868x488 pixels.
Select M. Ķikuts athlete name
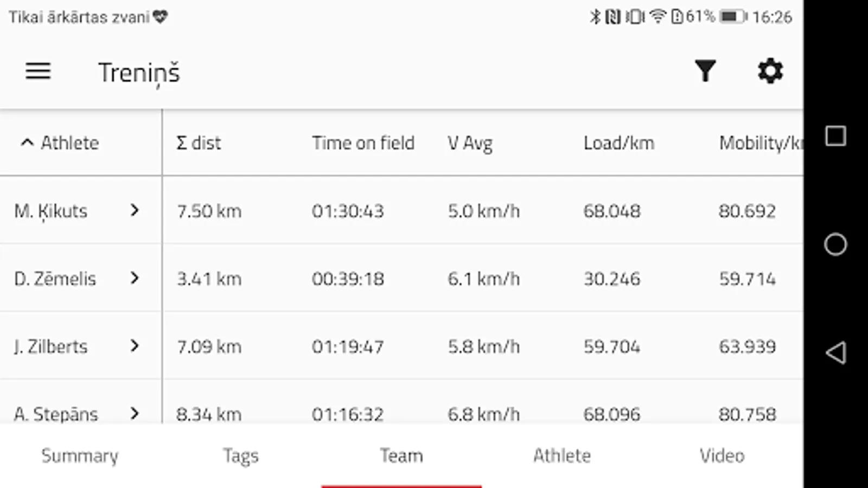click(x=51, y=211)
